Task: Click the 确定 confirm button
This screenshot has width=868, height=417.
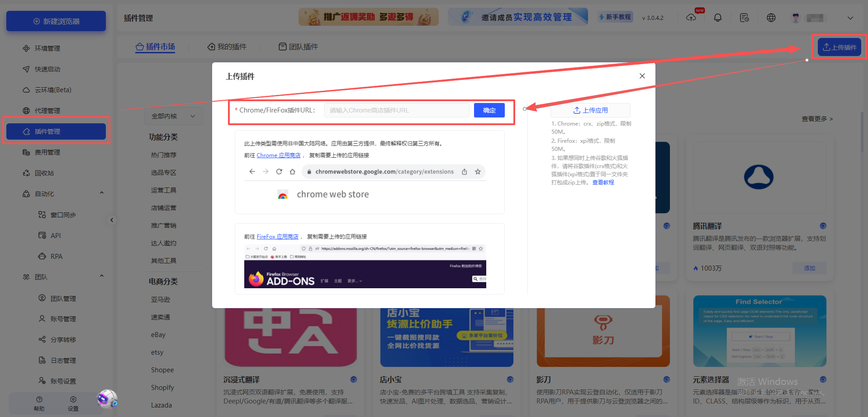Action: tap(489, 110)
